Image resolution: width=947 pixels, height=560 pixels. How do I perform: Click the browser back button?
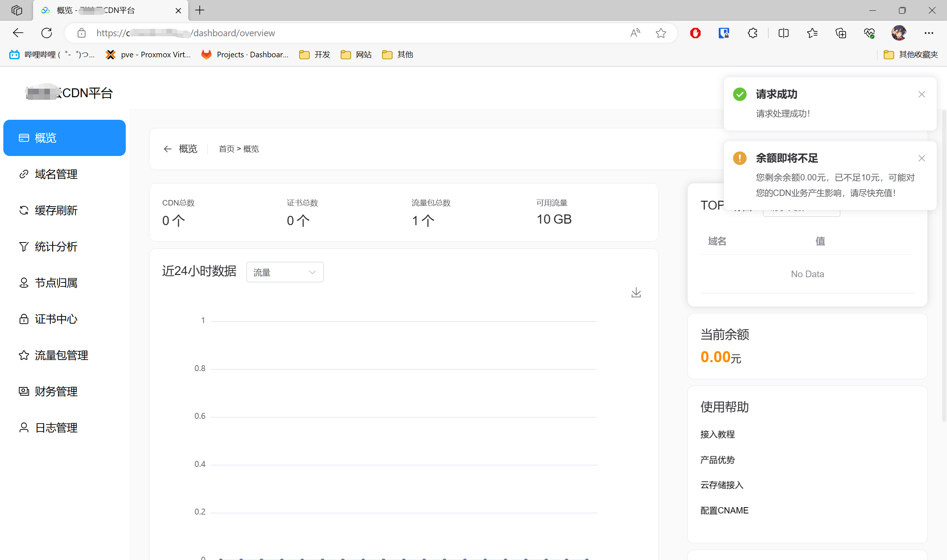pyautogui.click(x=18, y=33)
